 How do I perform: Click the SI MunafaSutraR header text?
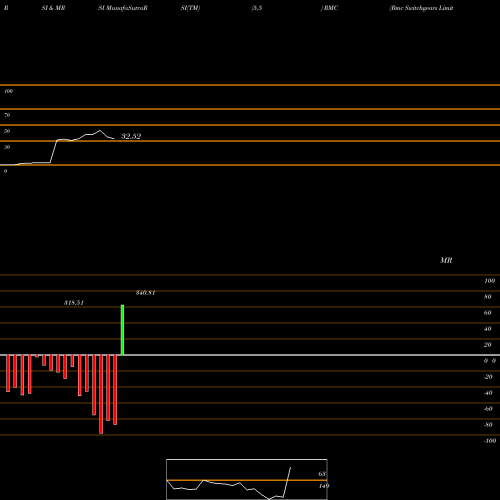click(123, 8)
